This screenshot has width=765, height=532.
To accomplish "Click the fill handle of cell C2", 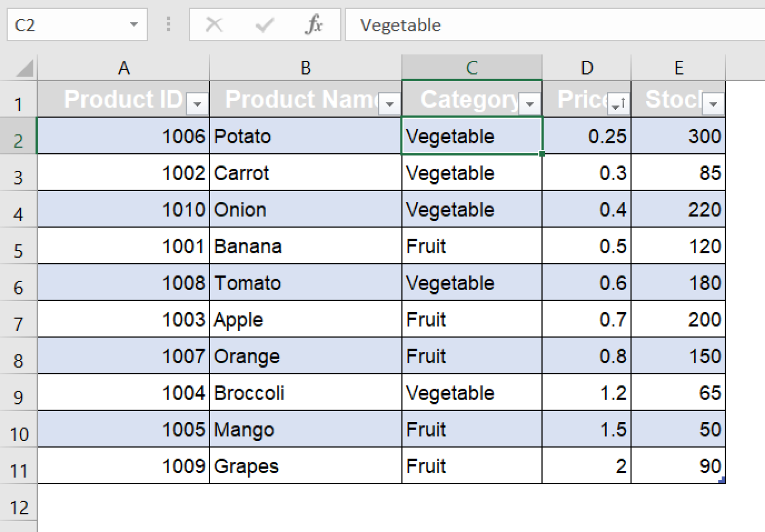I will click(x=542, y=153).
